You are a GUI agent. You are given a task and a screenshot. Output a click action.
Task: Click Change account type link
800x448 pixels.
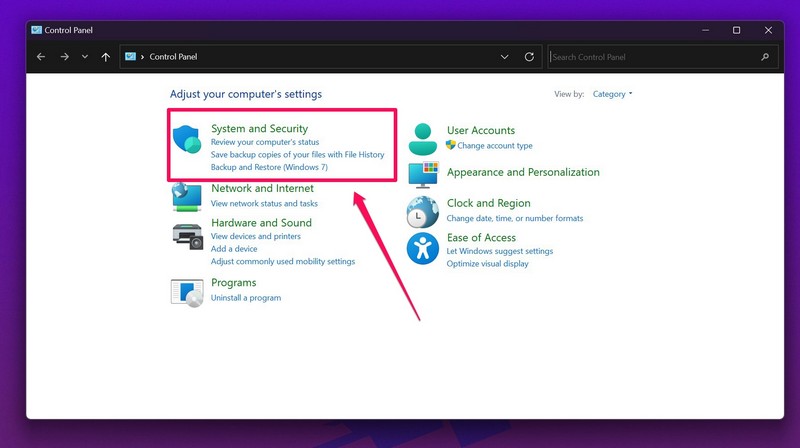coord(495,146)
